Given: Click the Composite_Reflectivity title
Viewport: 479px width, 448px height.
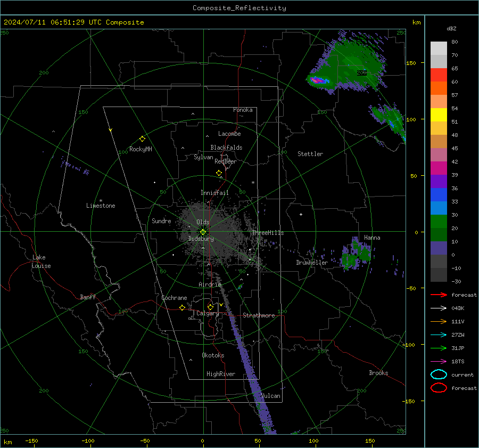Looking at the screenshot, I should 240,8.
